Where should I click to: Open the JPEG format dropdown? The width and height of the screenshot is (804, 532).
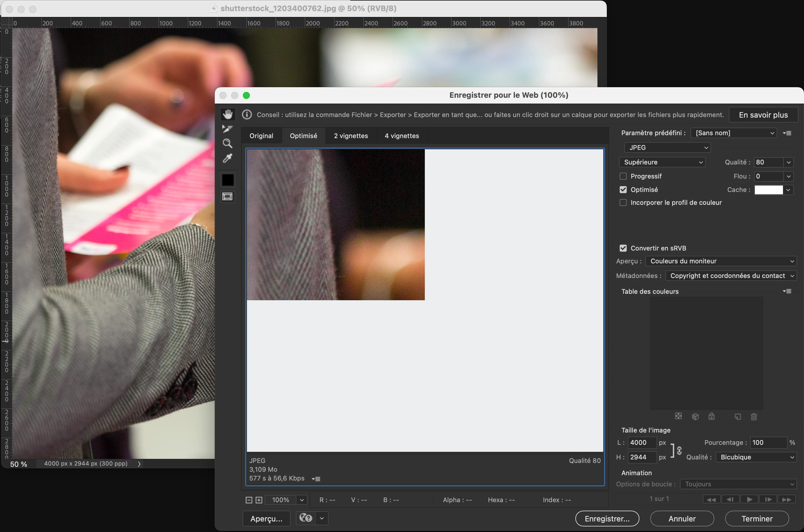click(667, 147)
